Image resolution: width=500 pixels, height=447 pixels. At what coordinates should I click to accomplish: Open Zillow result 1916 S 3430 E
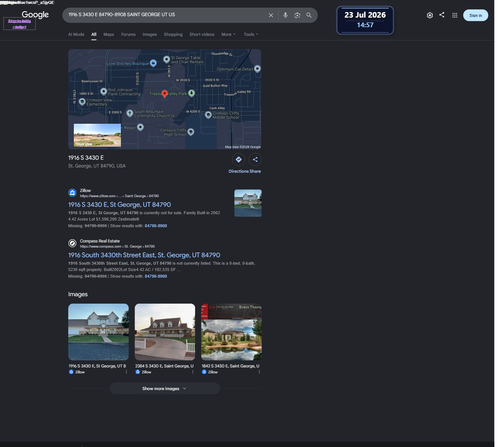point(119,205)
